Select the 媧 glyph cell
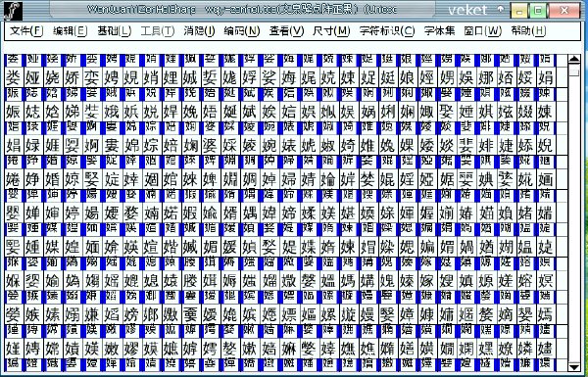The height and width of the screenshot is (377, 588). 466,247
